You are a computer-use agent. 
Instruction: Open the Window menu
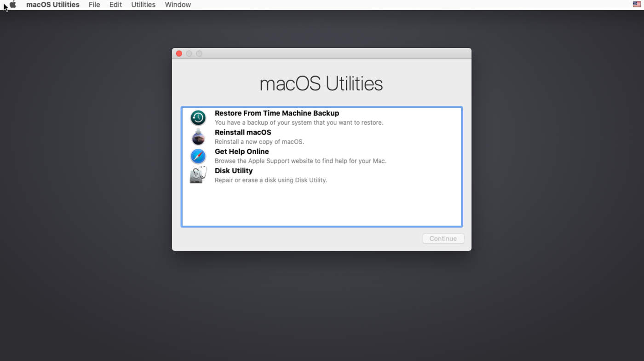tap(178, 5)
